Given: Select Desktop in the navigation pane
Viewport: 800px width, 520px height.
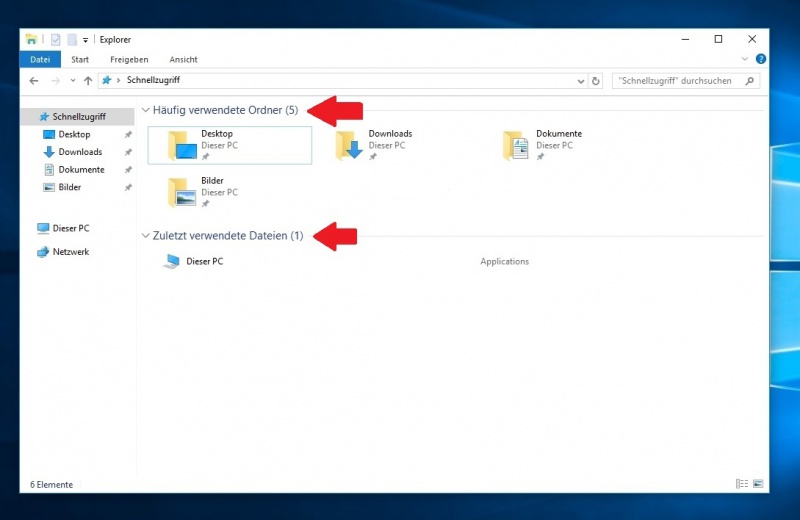Looking at the screenshot, I should [74, 134].
